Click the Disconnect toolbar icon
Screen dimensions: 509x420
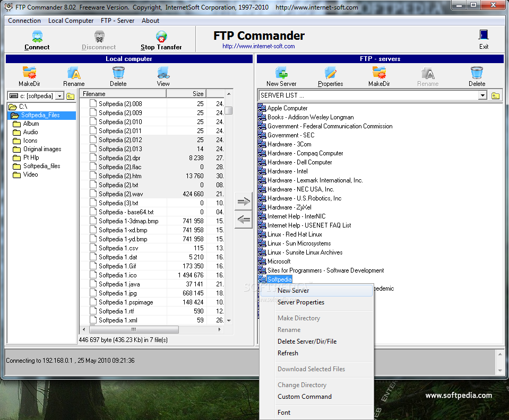pyautogui.click(x=99, y=36)
